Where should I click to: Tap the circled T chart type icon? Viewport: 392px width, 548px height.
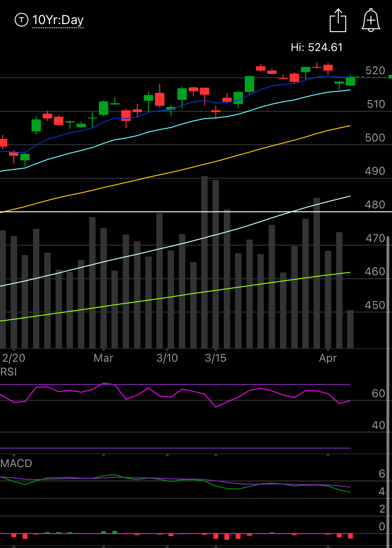[21, 20]
